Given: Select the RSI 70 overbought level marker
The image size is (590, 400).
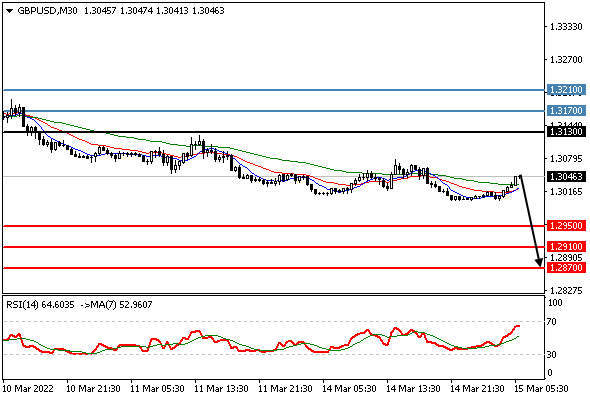Looking at the screenshot, I should tap(552, 322).
